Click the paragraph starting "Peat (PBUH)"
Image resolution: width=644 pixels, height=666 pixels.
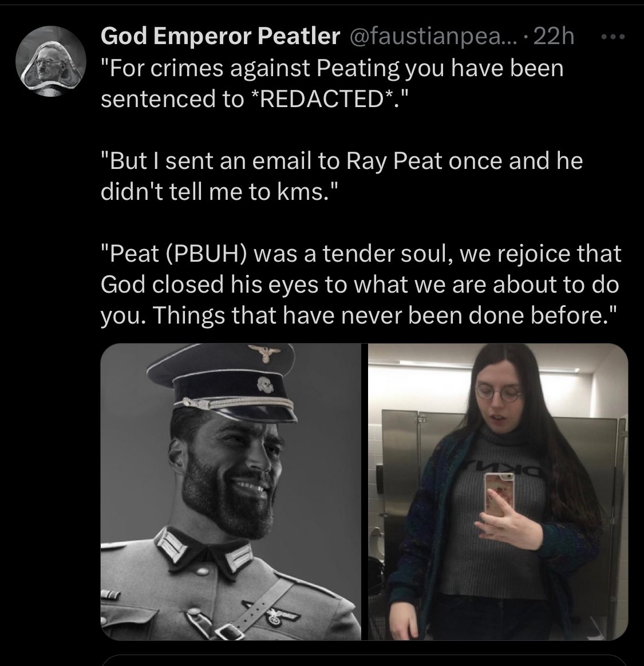pos(361,284)
